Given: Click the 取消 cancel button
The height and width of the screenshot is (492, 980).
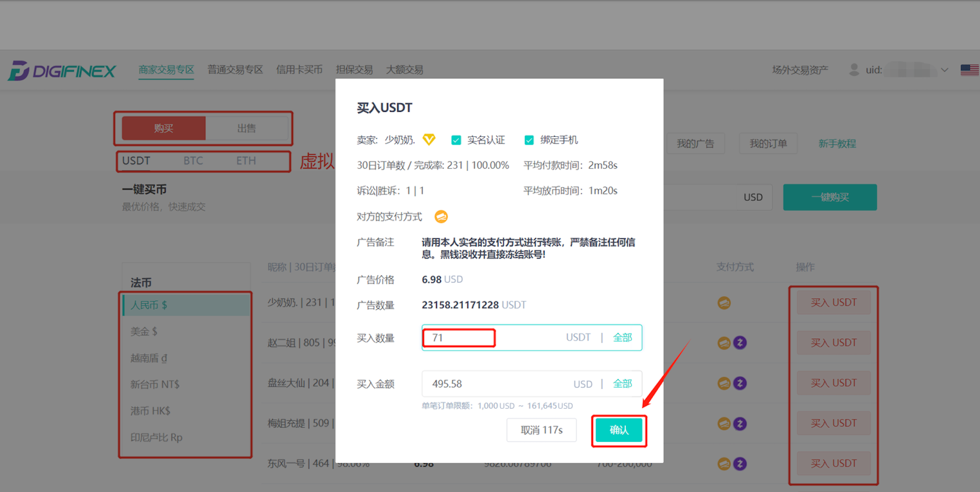Looking at the screenshot, I should [x=541, y=430].
